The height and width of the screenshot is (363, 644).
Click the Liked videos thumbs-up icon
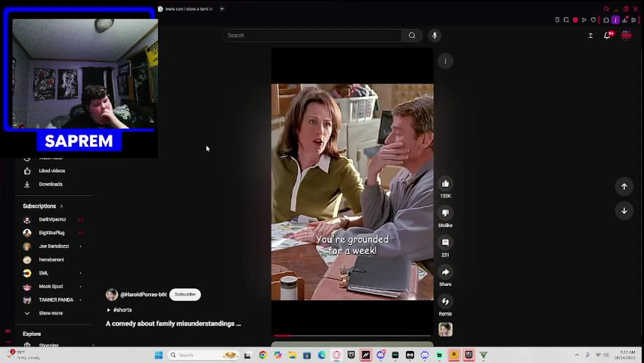pos(27,171)
